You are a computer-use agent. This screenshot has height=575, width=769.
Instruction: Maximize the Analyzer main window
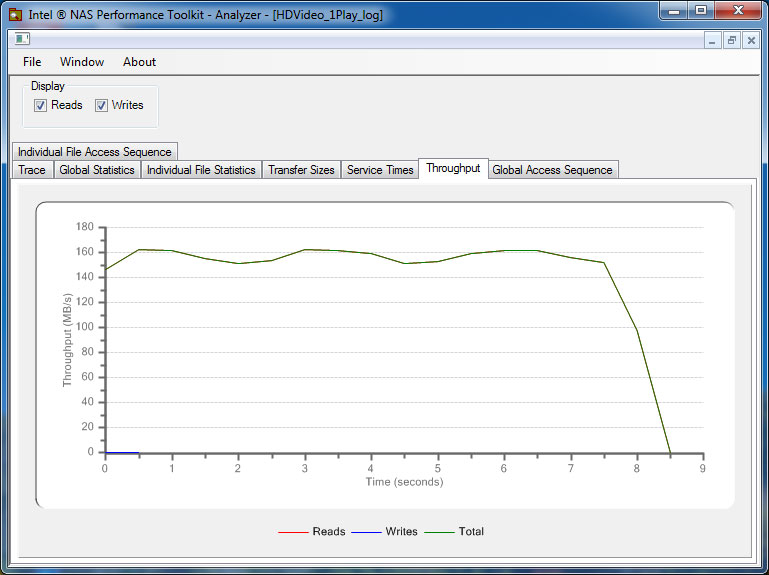[x=701, y=11]
